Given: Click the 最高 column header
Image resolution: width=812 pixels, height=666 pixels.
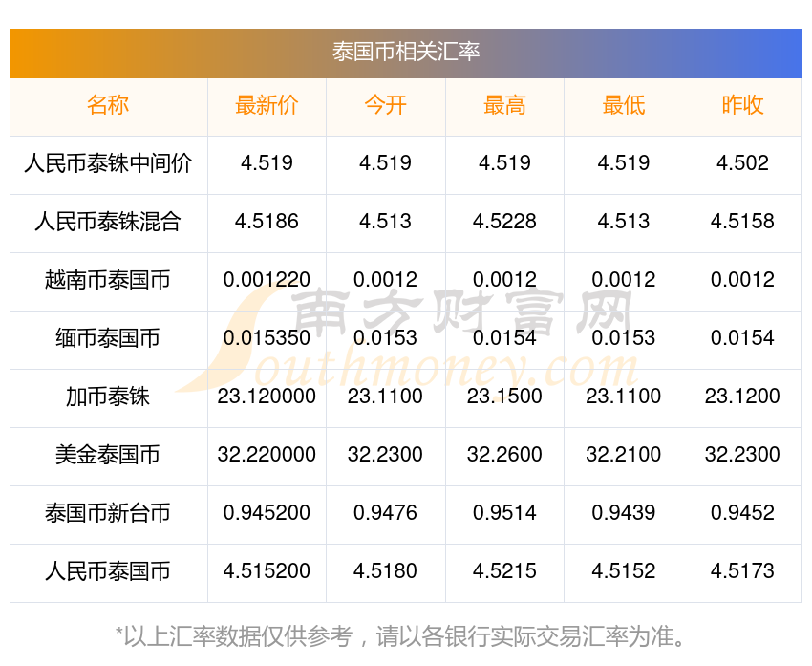Looking at the screenshot, I should pyautogui.click(x=504, y=105).
